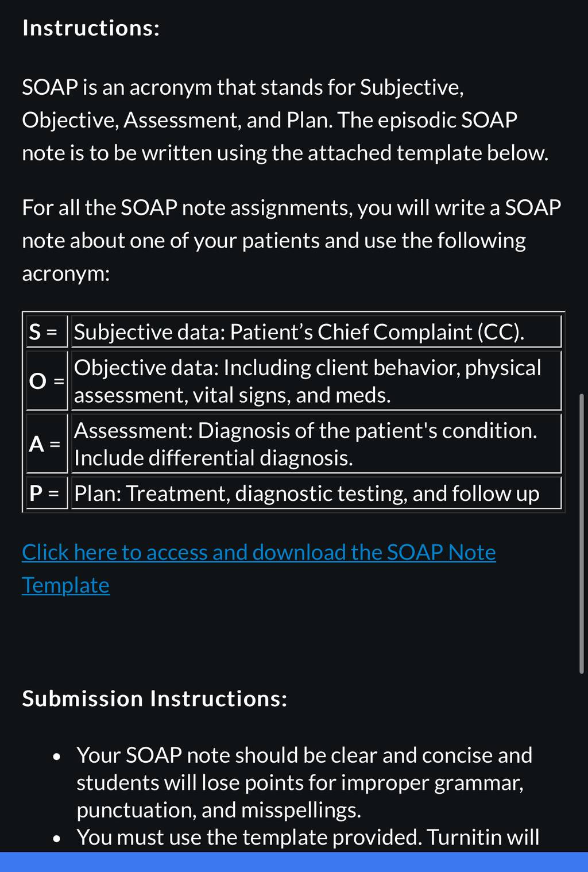
Task: Click the 'A =' table cell
Action: [46, 443]
